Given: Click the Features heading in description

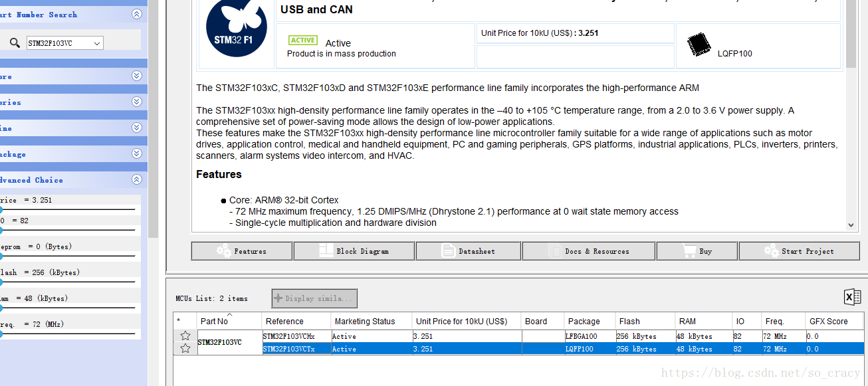Looking at the screenshot, I should 219,174.
